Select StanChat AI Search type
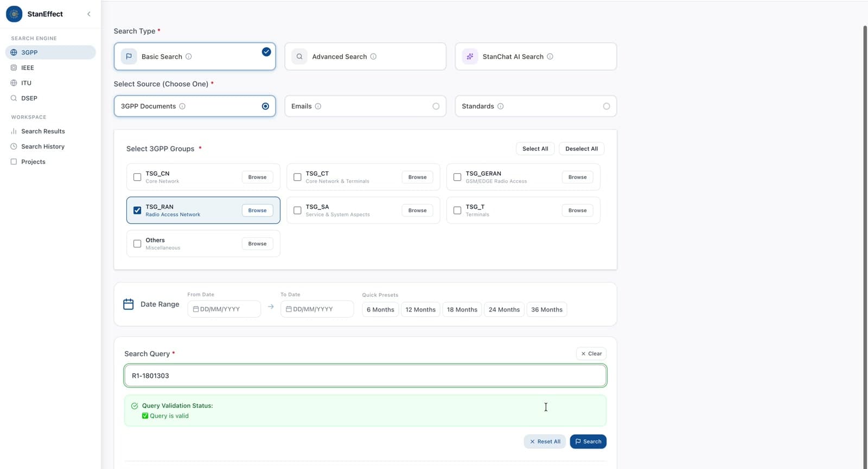The image size is (868, 469). [536, 56]
